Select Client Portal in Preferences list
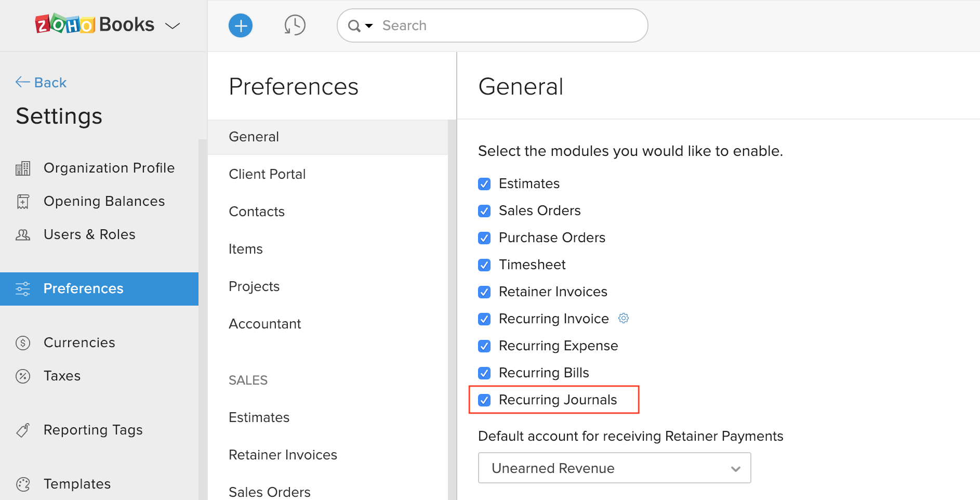The width and height of the screenshot is (980, 500). (267, 174)
